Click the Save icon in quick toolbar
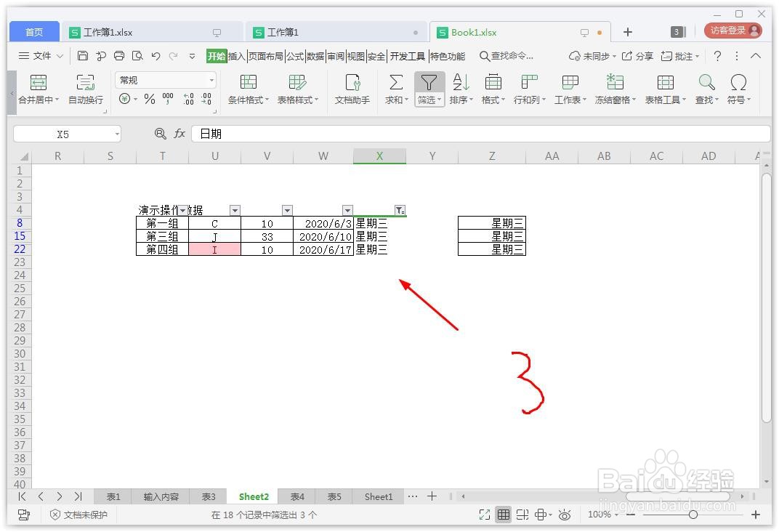 pos(83,56)
